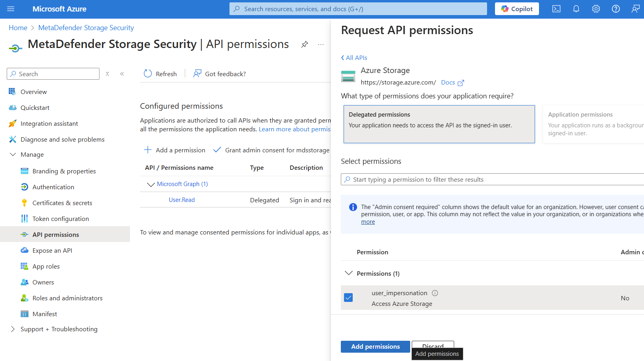Screen dimensions: 644x361
Task: Click the Type column header
Action: (257, 168)
